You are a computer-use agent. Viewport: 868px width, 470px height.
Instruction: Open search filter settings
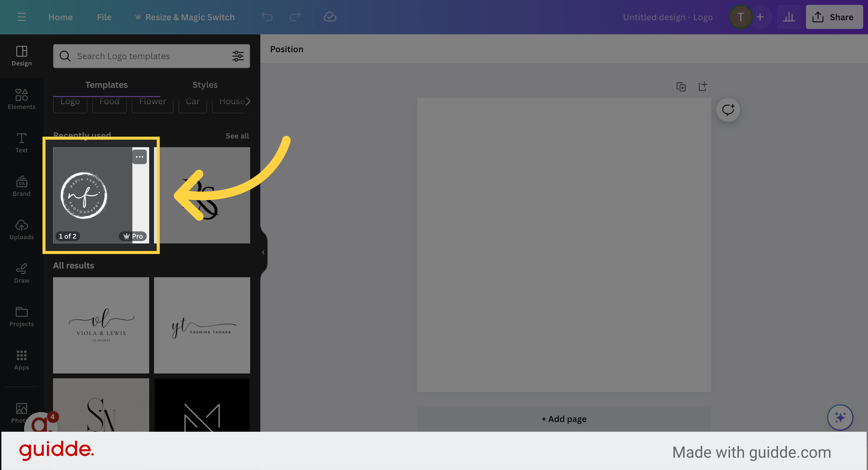(x=238, y=56)
